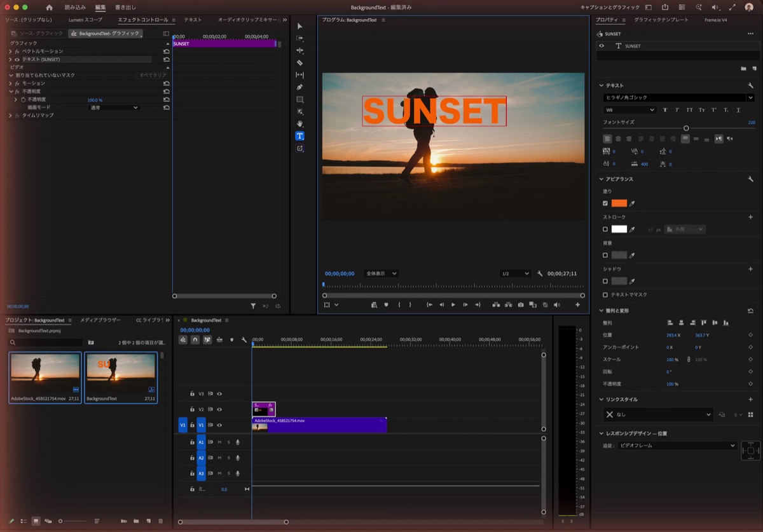Click the Export Frame camera icon

pos(521,305)
